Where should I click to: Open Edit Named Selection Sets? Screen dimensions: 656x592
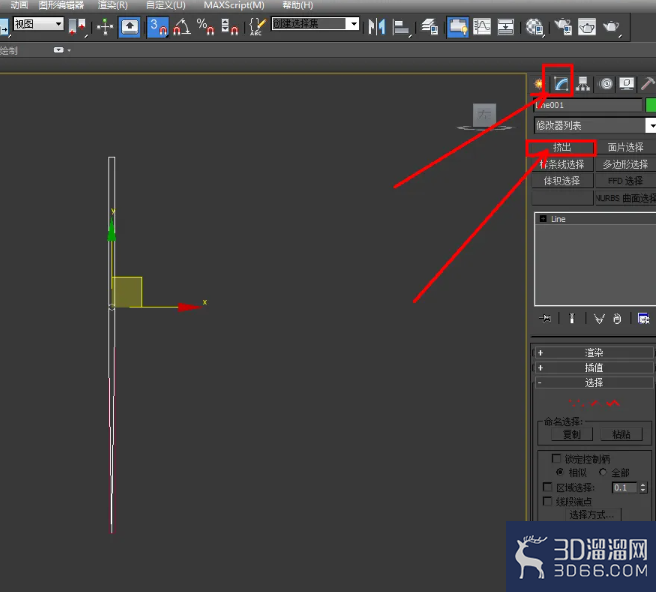257,27
